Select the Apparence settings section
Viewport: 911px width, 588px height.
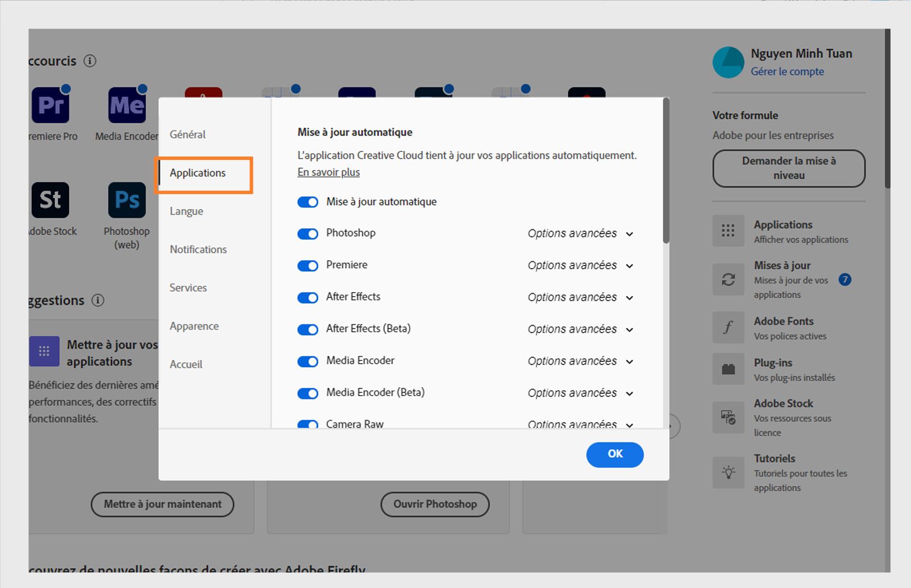click(x=194, y=326)
